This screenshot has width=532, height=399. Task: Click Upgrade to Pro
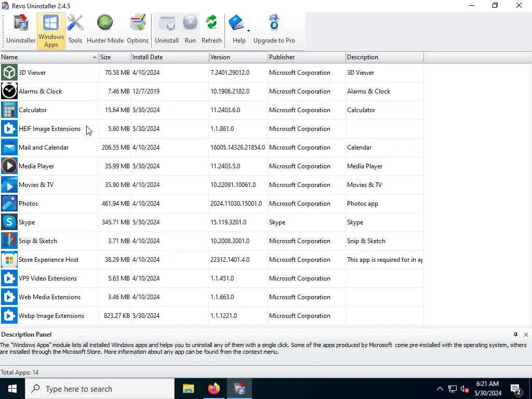point(274,30)
